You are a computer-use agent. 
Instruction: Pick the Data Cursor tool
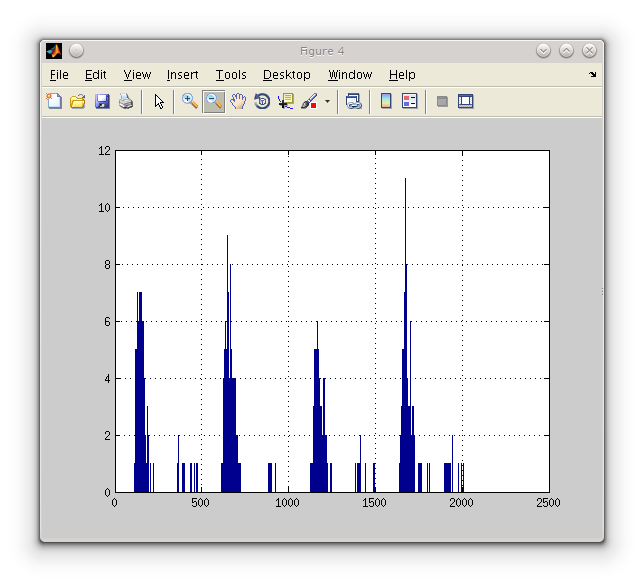tap(286, 101)
